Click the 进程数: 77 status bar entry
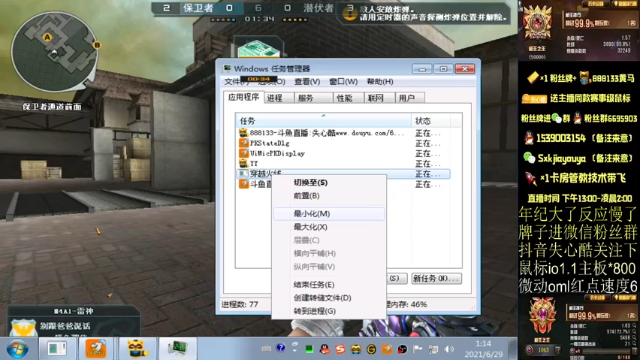This screenshot has width=640, height=360. pyautogui.click(x=240, y=304)
